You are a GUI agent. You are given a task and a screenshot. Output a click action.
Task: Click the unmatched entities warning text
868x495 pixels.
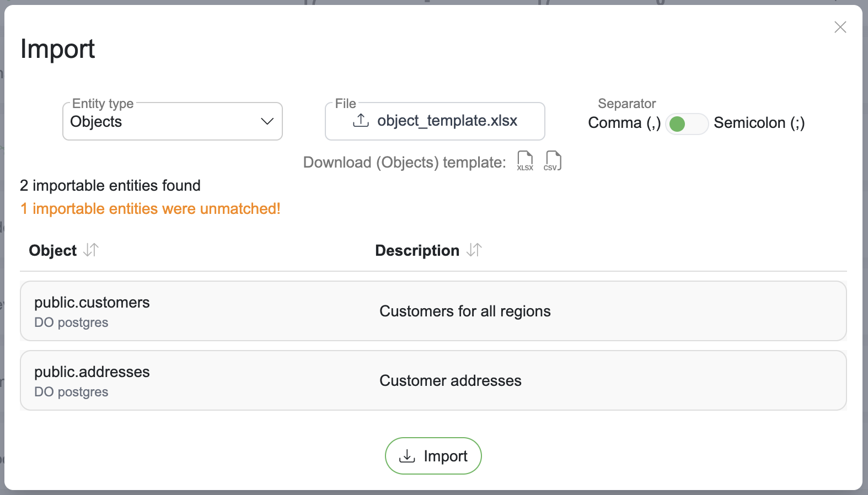[x=151, y=209]
